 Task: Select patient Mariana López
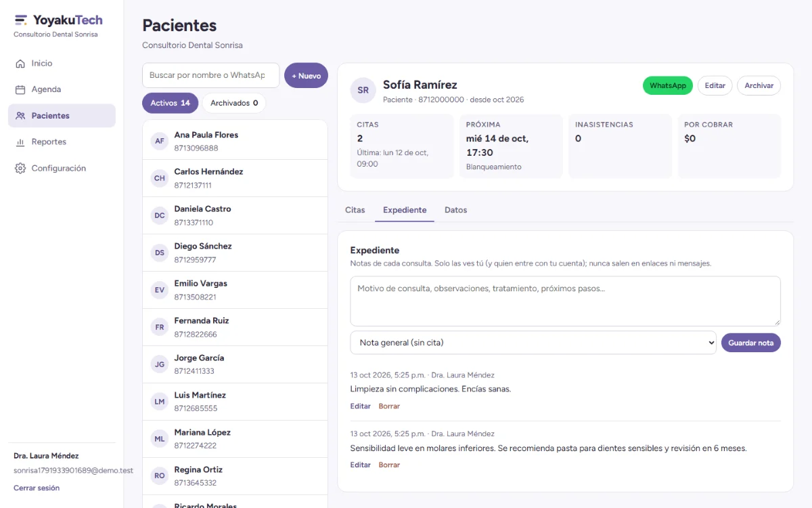[235, 439]
